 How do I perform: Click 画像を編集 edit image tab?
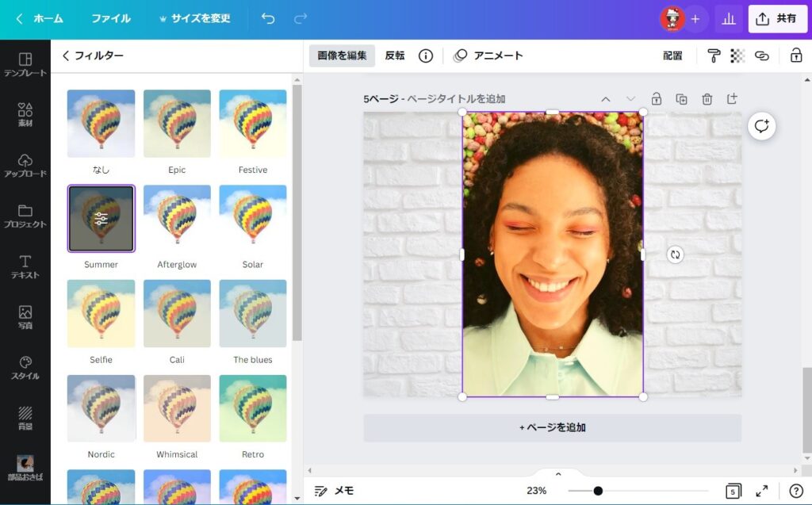click(342, 55)
